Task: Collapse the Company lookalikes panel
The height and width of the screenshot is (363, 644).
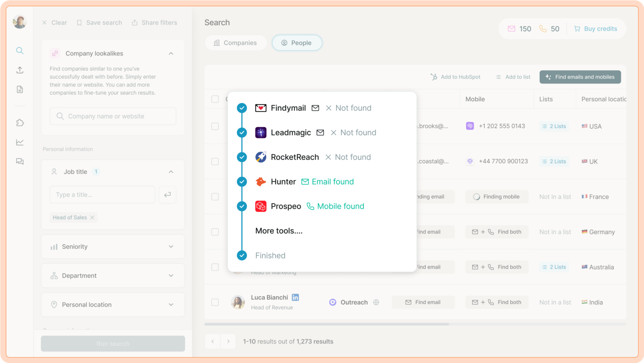Action: [171, 53]
